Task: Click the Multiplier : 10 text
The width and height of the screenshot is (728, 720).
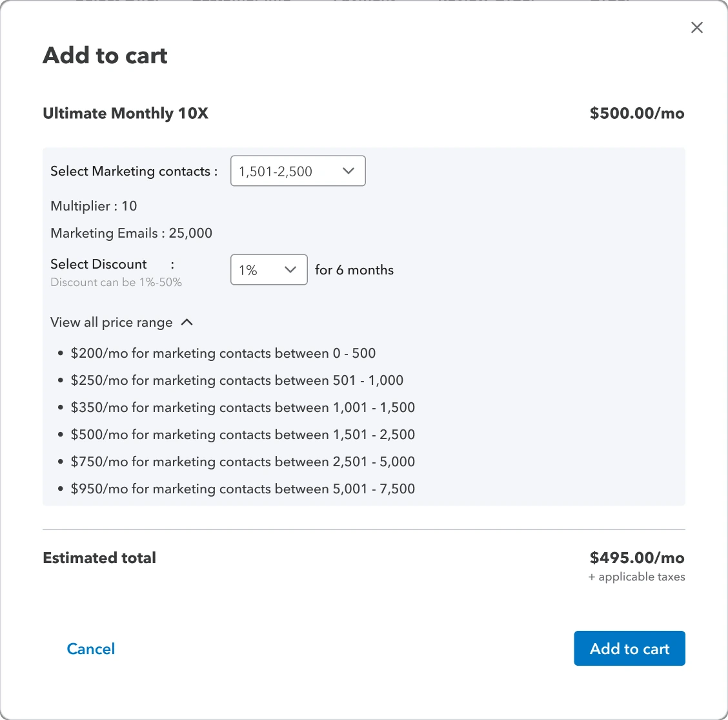Action: click(x=94, y=206)
